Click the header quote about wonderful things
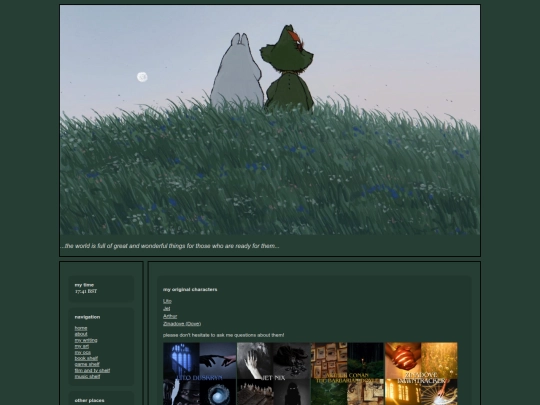The width and height of the screenshot is (540, 405). [170, 246]
